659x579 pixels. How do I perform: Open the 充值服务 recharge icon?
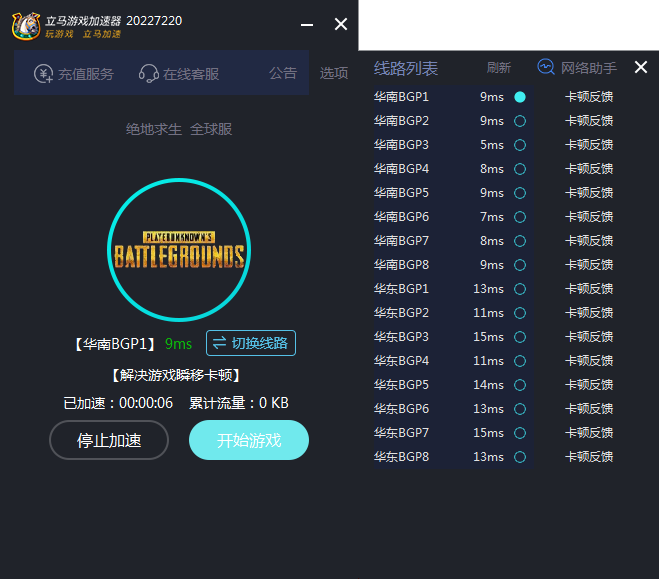coord(43,74)
